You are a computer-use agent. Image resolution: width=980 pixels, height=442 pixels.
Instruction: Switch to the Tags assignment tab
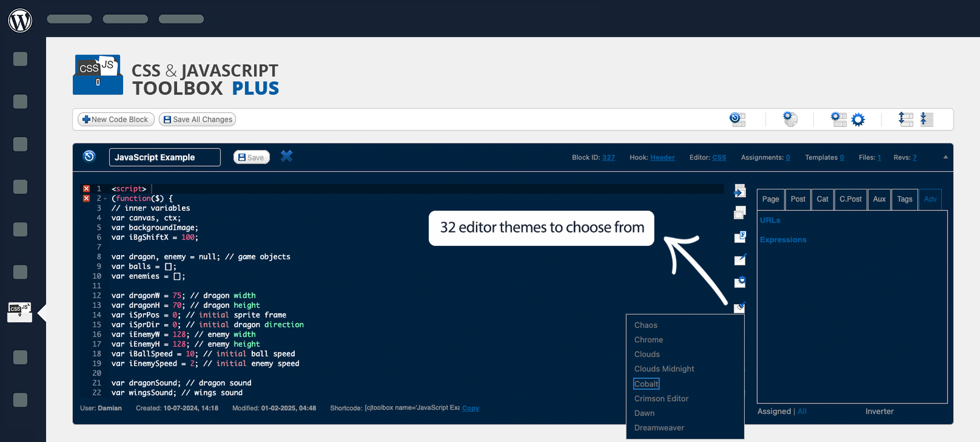[904, 199]
